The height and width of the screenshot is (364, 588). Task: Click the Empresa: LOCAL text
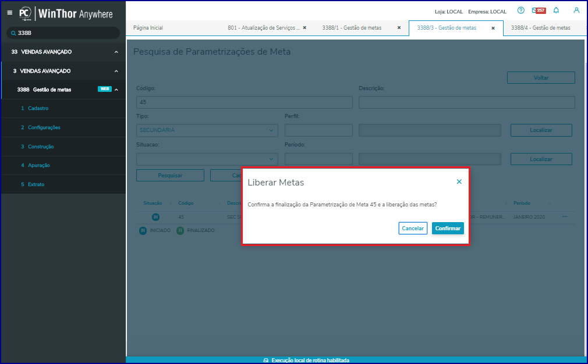click(x=487, y=12)
